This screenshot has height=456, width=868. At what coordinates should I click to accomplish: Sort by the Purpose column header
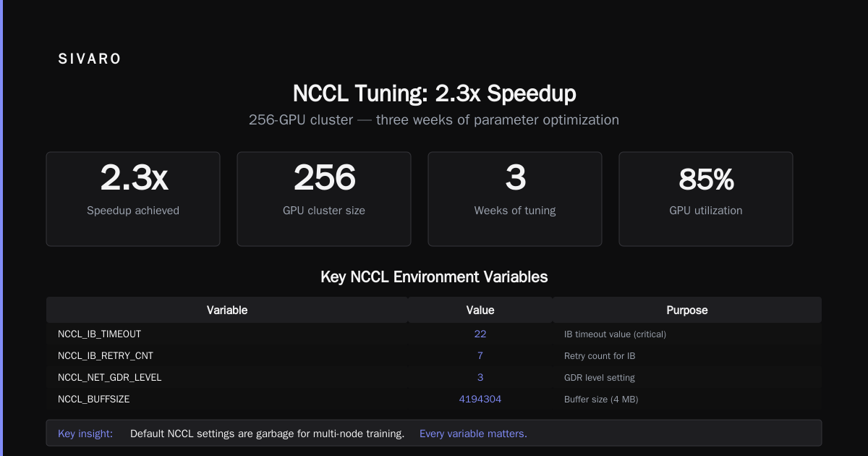coord(687,310)
